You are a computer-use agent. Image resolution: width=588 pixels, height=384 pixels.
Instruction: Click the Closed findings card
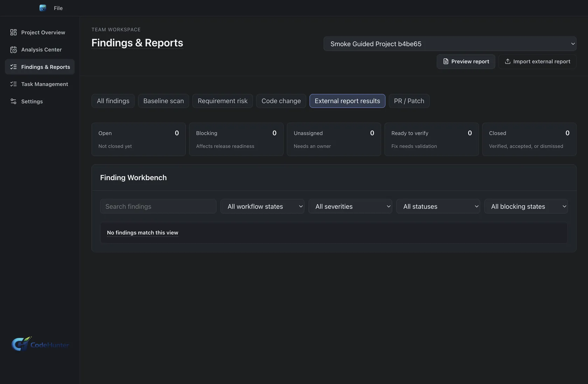(529, 139)
